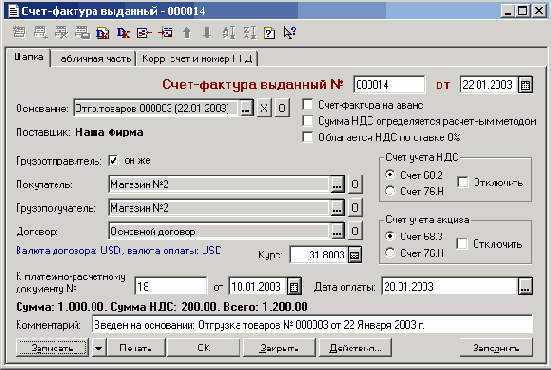The image size is (551, 370).
Task: Maximize the Счет-фактура выданный window
Action: click(523, 11)
